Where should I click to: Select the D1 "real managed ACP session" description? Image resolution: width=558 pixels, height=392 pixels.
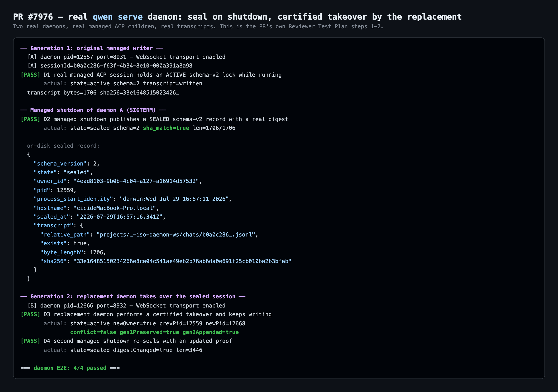[x=163, y=75]
